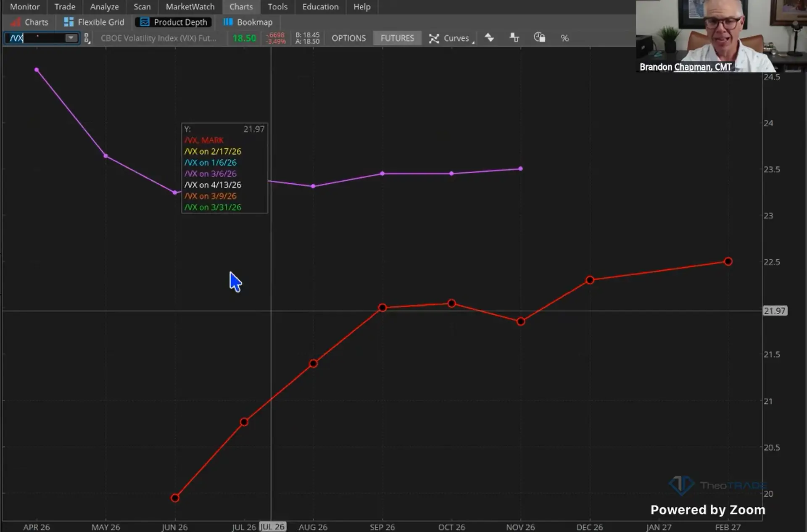
Task: Click the "/VX on 2/17/26" legend entry
Action: (x=213, y=151)
